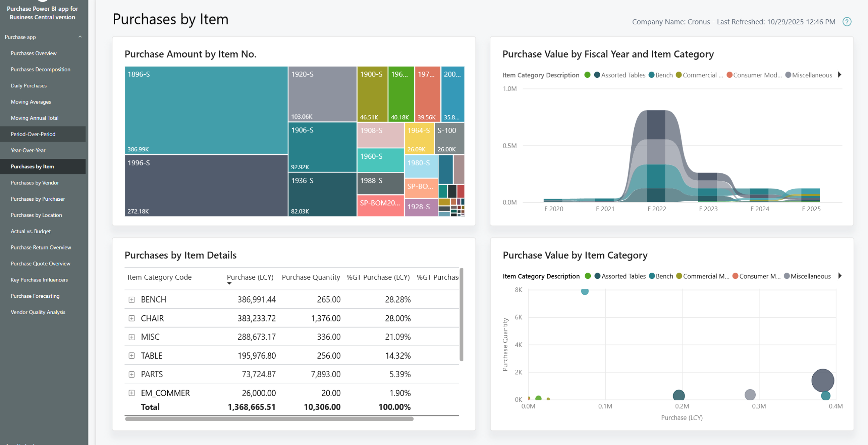The height and width of the screenshot is (445, 868).
Task: Click the Purchase (LCY) sort arrow indicator
Action: pyautogui.click(x=229, y=283)
